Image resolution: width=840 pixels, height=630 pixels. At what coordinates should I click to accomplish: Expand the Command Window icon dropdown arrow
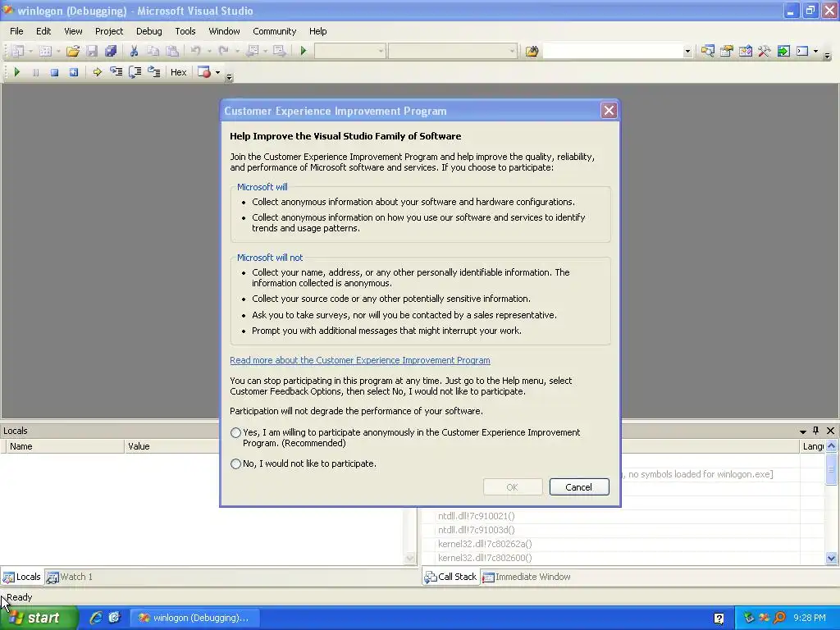(816, 52)
